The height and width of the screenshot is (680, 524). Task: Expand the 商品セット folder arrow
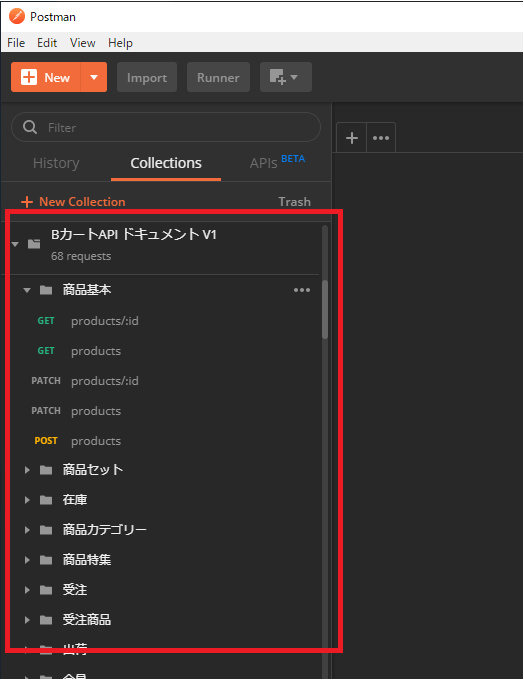click(27, 470)
